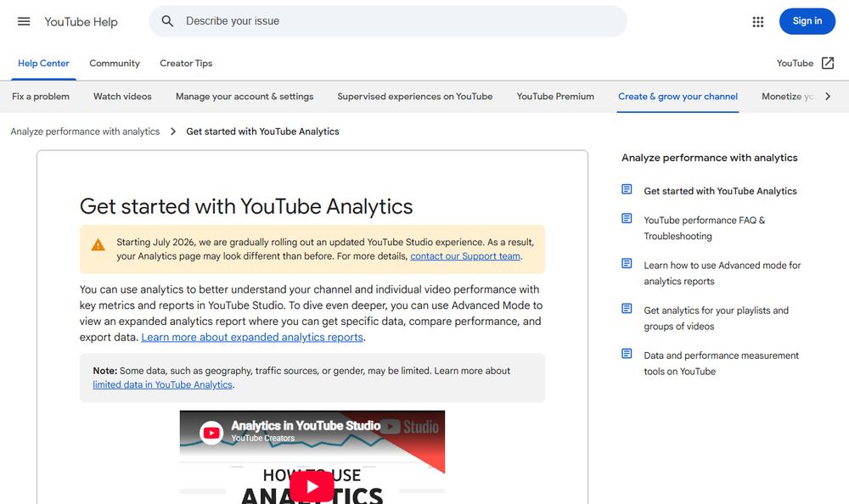Open YouTube external link icon
Screen dimensions: 849x504
[x=828, y=64]
